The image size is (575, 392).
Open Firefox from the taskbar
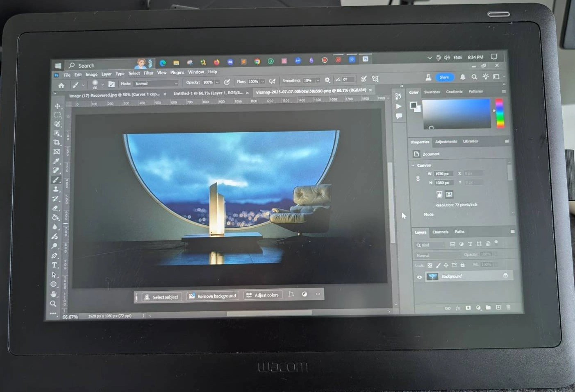[x=216, y=62]
